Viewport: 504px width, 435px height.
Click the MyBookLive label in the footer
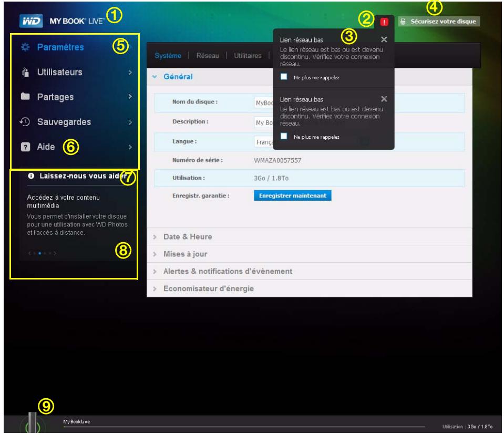click(x=77, y=421)
